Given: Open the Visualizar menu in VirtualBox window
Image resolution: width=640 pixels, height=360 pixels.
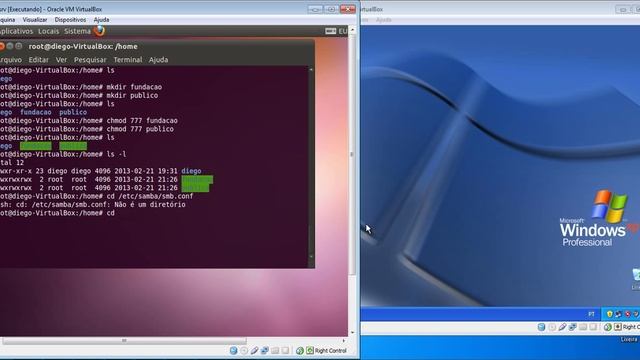Looking at the screenshot, I should (35, 20).
